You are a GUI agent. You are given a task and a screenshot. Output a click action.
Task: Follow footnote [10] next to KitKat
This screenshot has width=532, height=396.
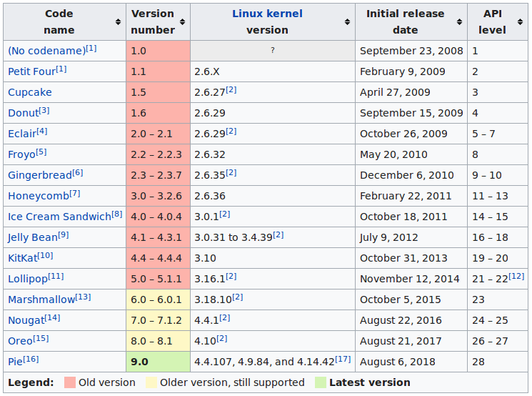pyautogui.click(x=45, y=256)
